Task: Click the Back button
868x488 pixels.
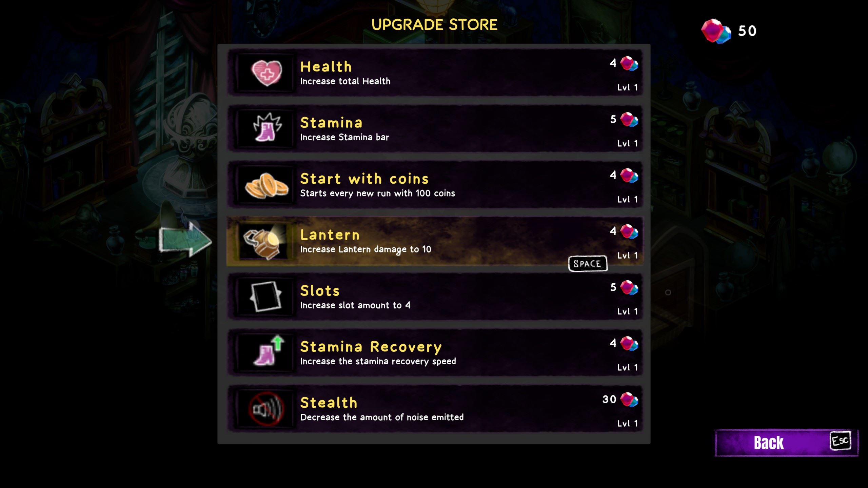Action: [787, 443]
